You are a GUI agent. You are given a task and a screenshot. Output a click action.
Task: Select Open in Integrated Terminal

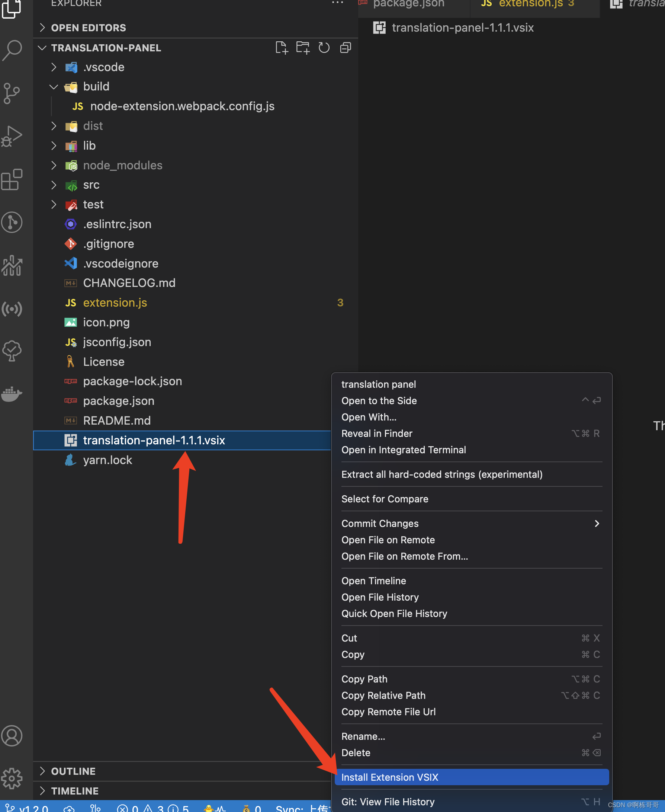472,450
